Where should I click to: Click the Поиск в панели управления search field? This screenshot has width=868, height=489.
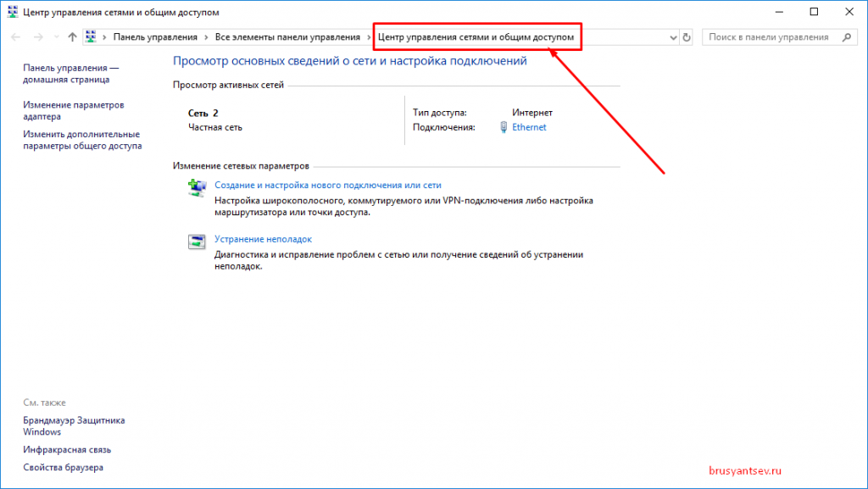click(780, 37)
